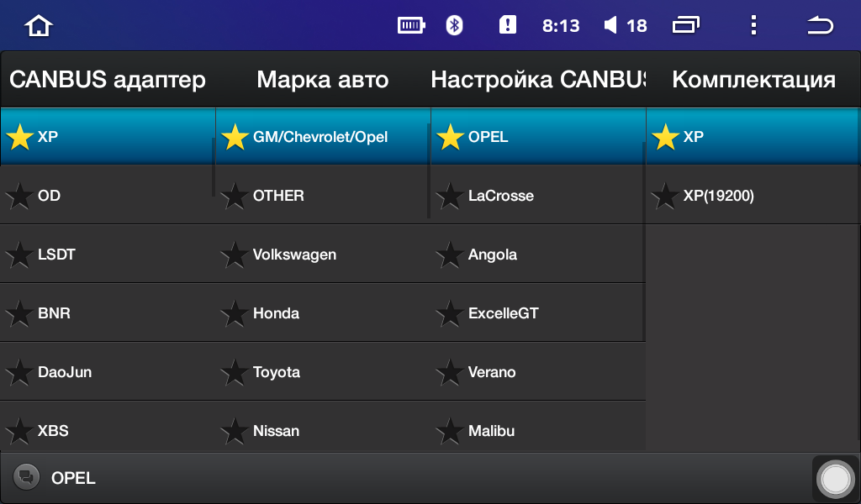Select the Марка авто column header

tap(323, 80)
